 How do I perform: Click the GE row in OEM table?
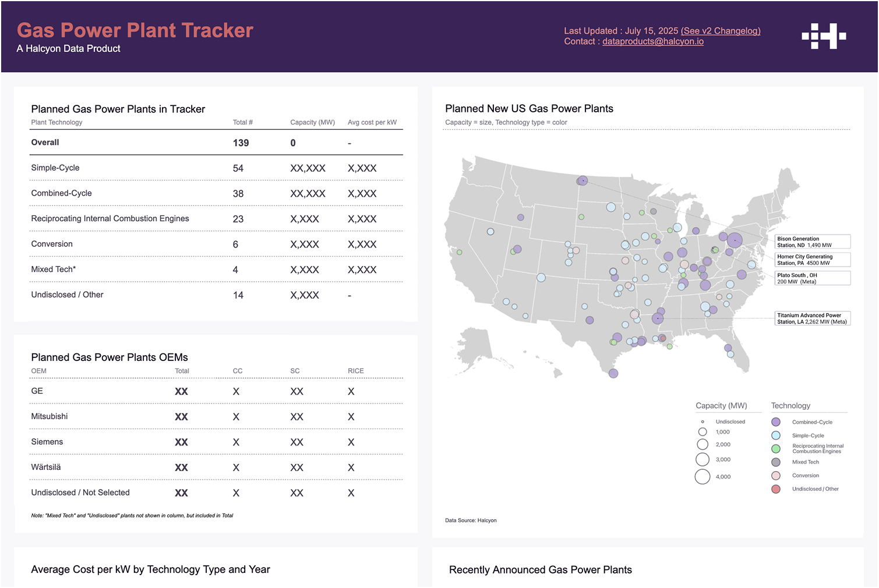[x=216, y=391]
